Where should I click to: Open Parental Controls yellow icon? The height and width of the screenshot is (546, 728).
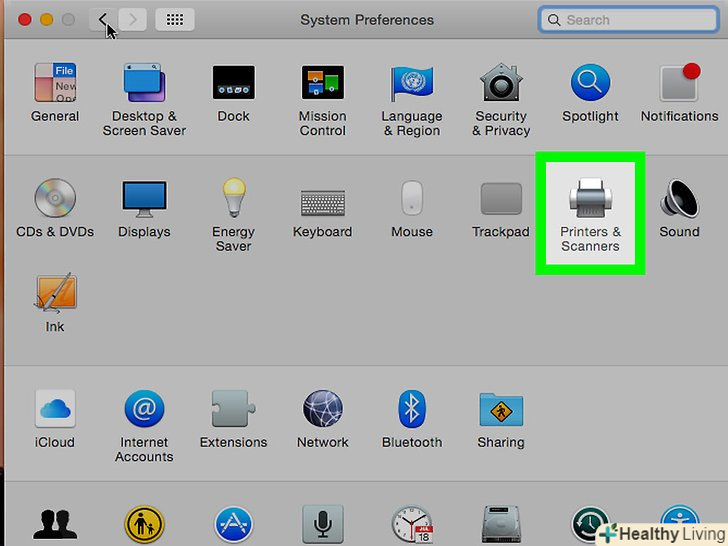[x=144, y=525]
